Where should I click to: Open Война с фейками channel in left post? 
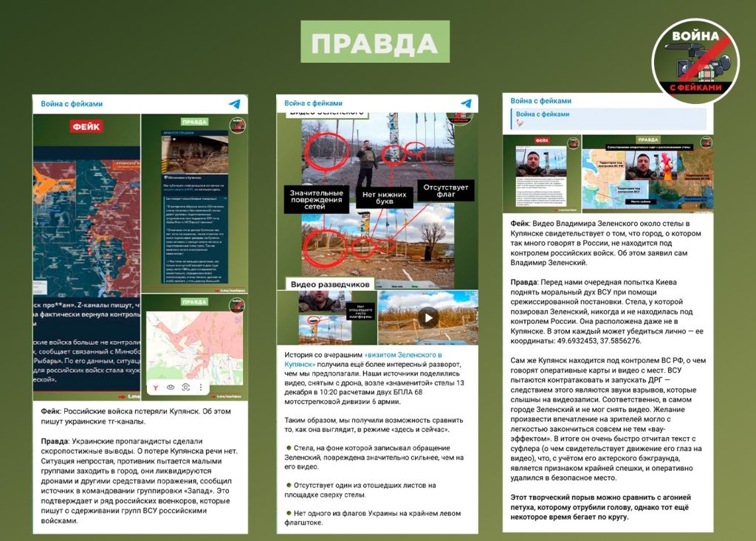coord(72,104)
